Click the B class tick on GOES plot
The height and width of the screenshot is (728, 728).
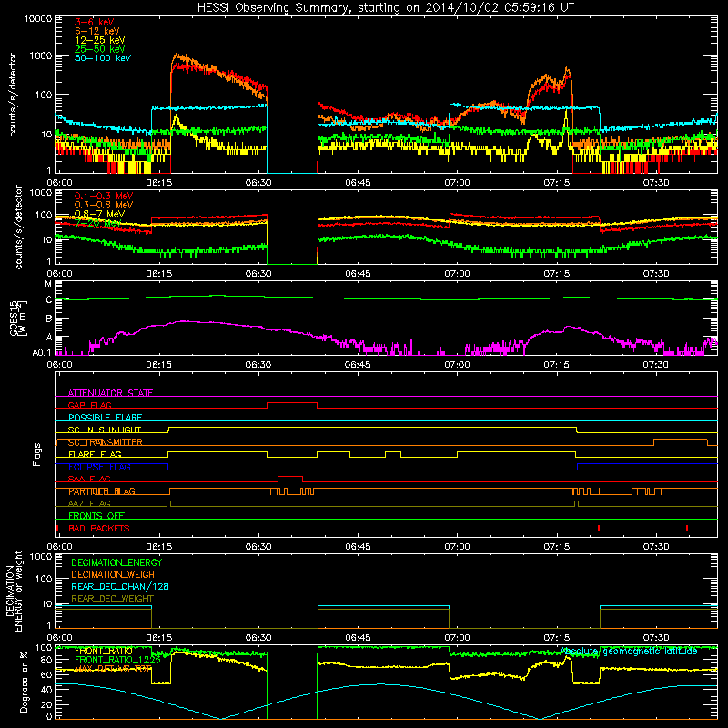49,319
